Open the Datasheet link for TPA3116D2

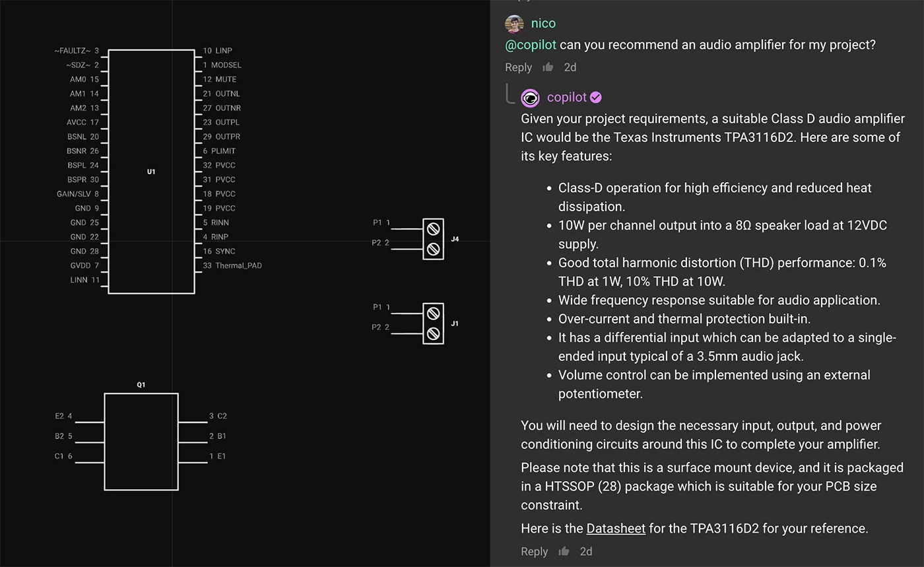[x=615, y=529]
